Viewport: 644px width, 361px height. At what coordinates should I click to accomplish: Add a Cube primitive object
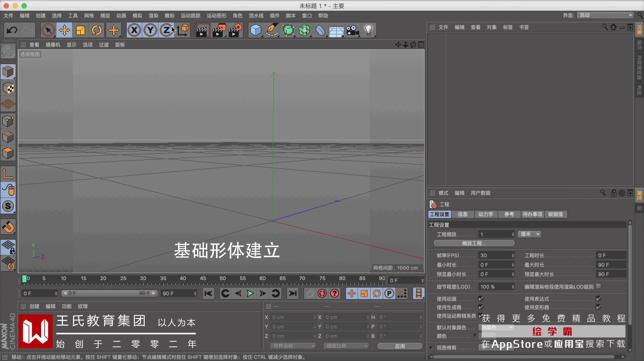click(256, 30)
